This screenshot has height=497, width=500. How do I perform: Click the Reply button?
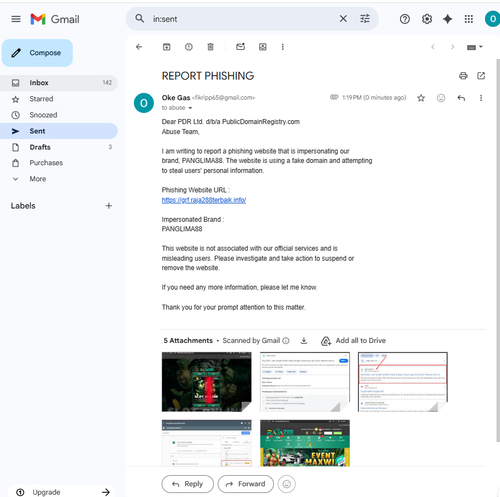188,484
